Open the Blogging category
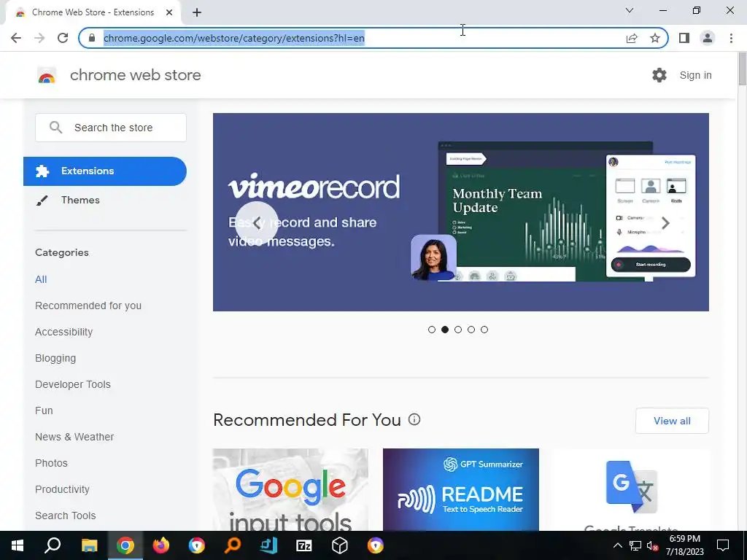Screen dimensions: 747x560 (55, 358)
